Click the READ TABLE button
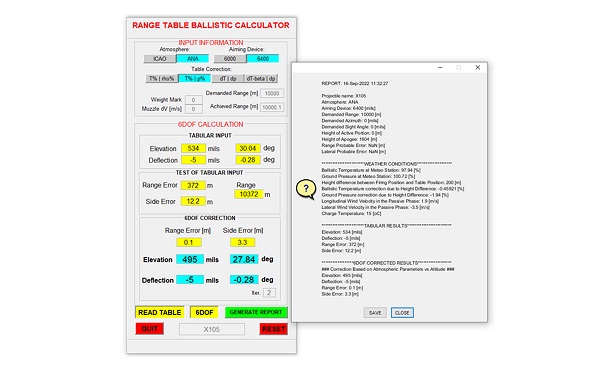 160,312
